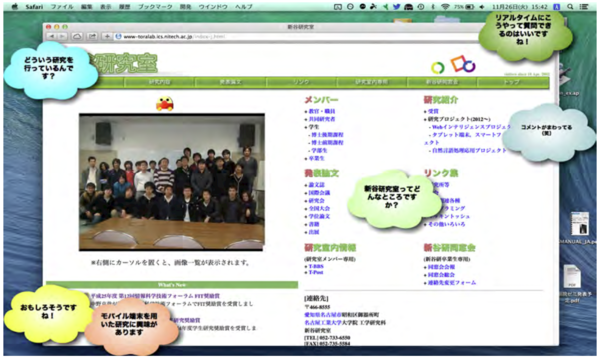
Task: Open the 連絡先変更フォーム link
Action: pos(452,283)
